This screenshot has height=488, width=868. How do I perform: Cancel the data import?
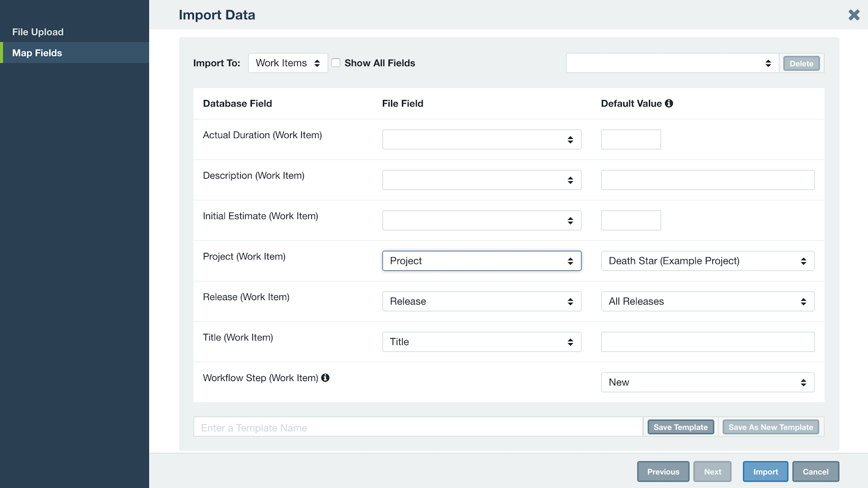point(815,472)
